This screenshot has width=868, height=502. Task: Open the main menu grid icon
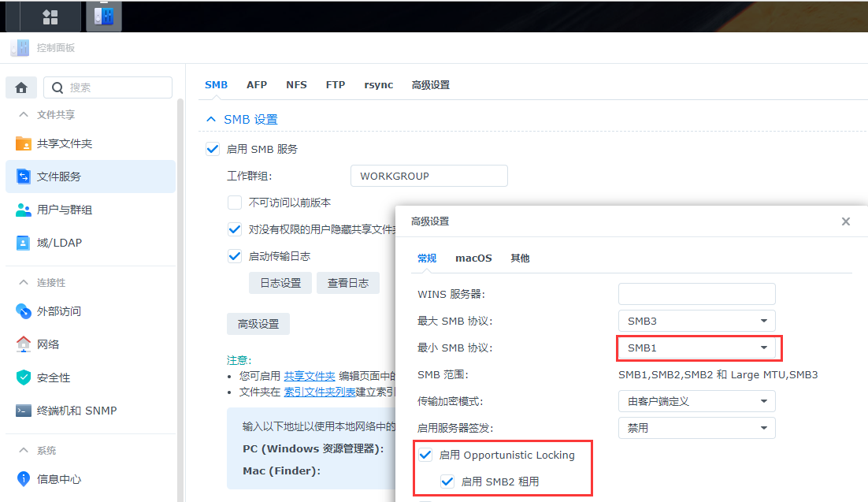[x=50, y=17]
